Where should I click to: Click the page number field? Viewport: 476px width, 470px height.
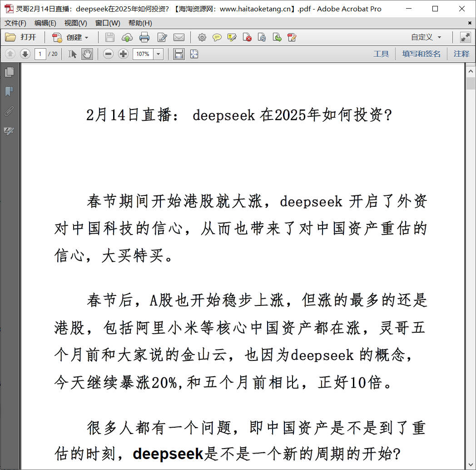pos(40,54)
